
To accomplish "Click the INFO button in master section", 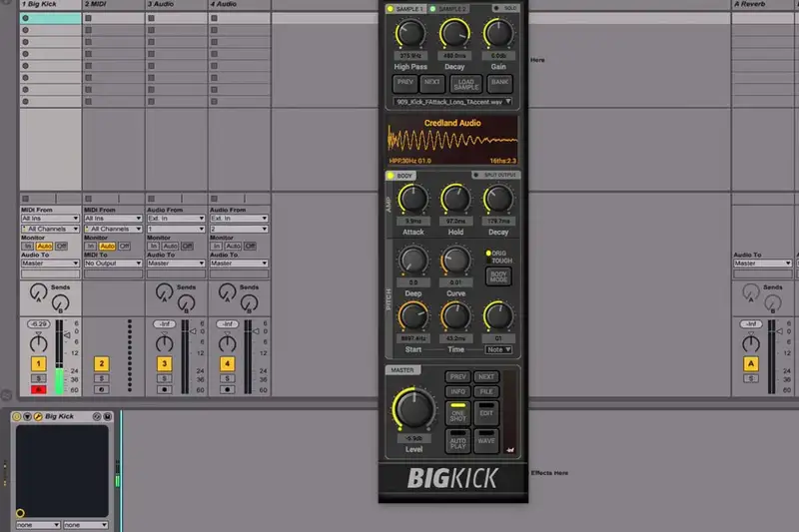I will click(458, 391).
